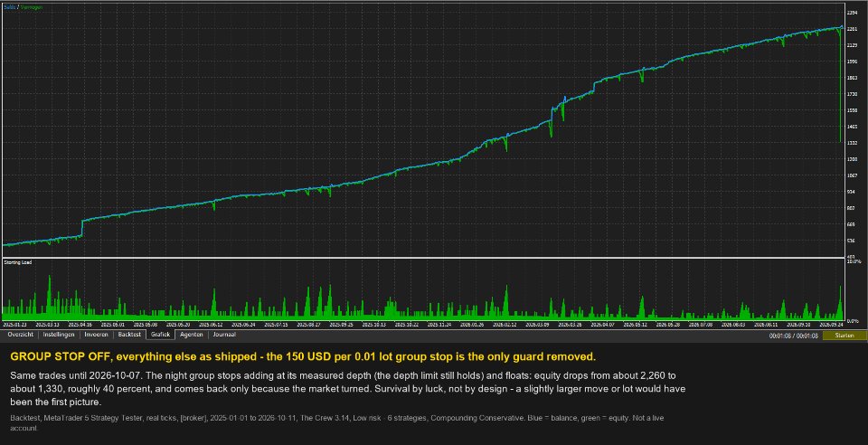Switch to the Overzicht tab

(21, 335)
